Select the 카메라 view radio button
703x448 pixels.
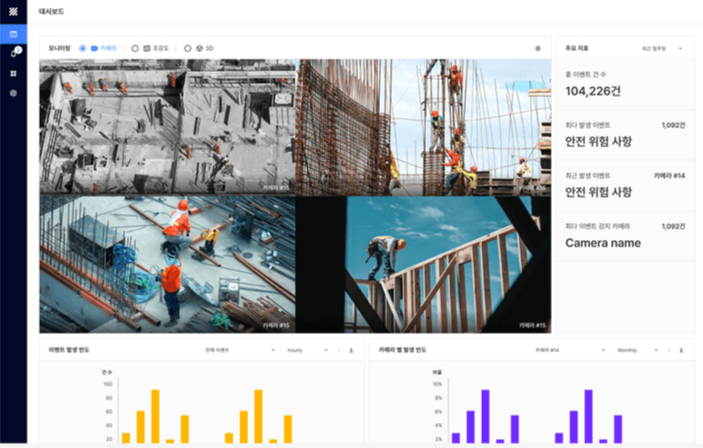click(82, 48)
